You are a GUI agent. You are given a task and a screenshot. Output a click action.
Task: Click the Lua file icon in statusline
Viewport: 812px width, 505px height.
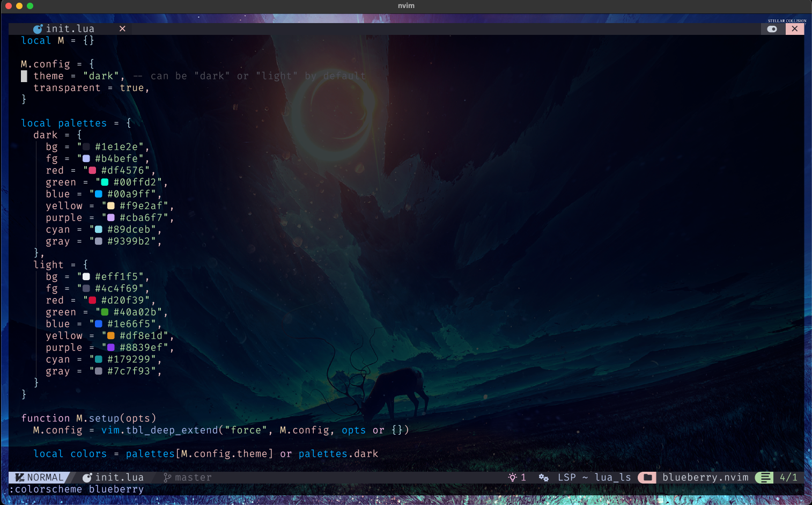tap(87, 478)
